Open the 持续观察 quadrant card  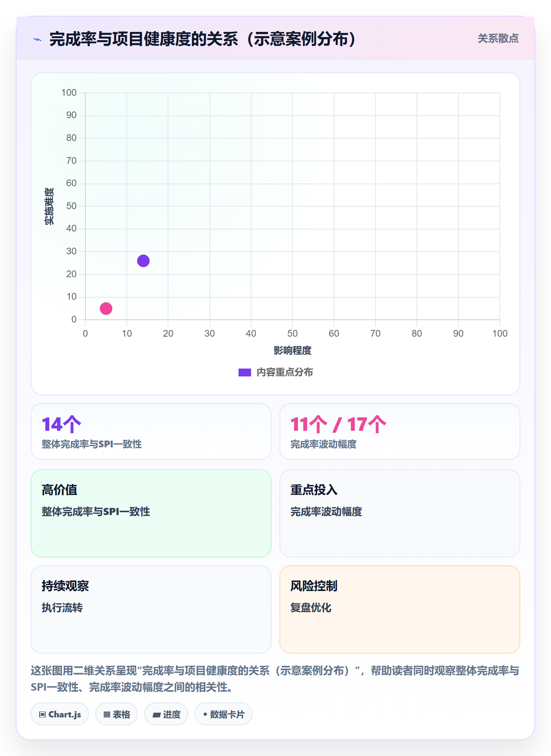[x=151, y=610]
